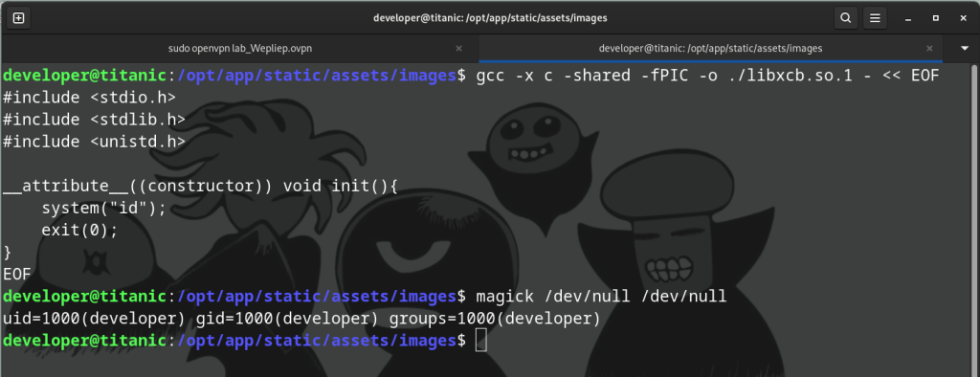
Task: Close the developer@titanic images tab
Action: click(x=930, y=48)
